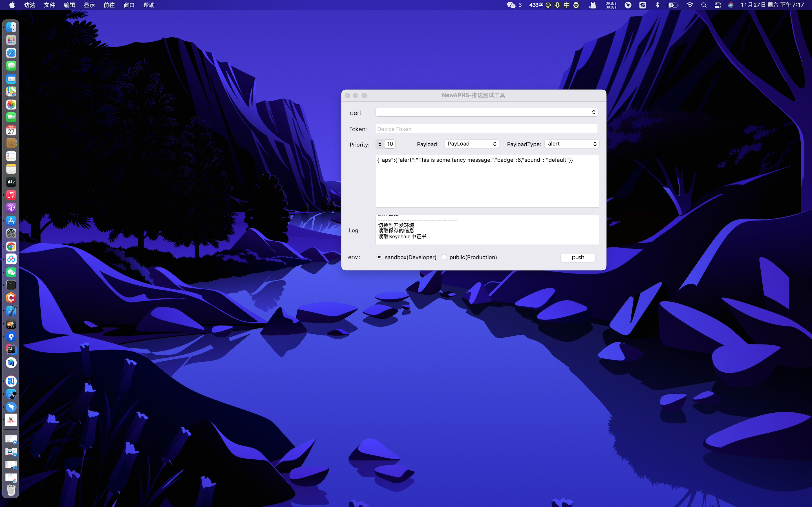This screenshot has height=507, width=812.
Task: Open Google Chrome in the dock
Action: (x=11, y=246)
